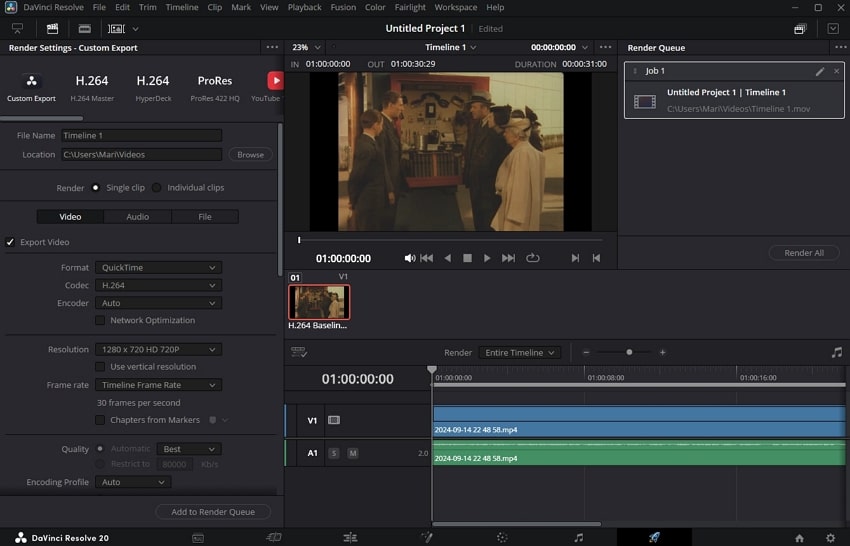Choose the H.264 Master preset
Viewport: 850px width, 546px height.
[92, 87]
